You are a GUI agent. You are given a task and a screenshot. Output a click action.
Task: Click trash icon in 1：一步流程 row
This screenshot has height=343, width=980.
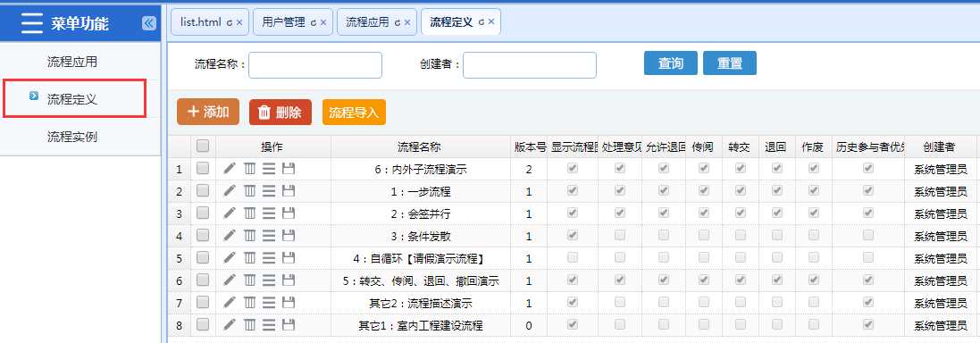pyautogui.click(x=249, y=191)
